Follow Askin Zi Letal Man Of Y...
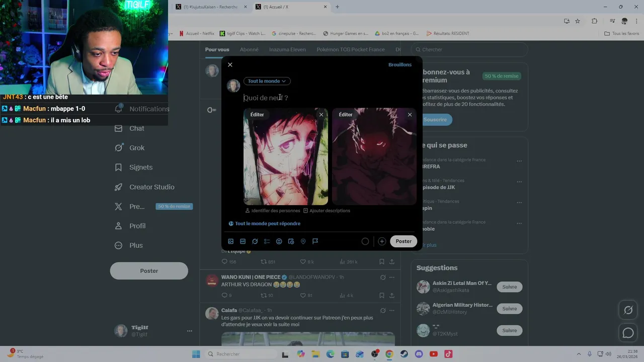 [509, 287]
